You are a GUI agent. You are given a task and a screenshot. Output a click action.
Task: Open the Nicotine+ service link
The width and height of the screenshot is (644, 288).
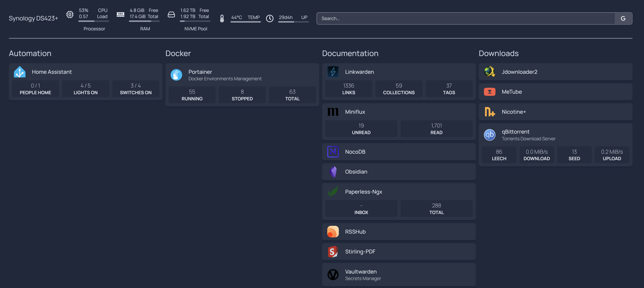(514, 112)
